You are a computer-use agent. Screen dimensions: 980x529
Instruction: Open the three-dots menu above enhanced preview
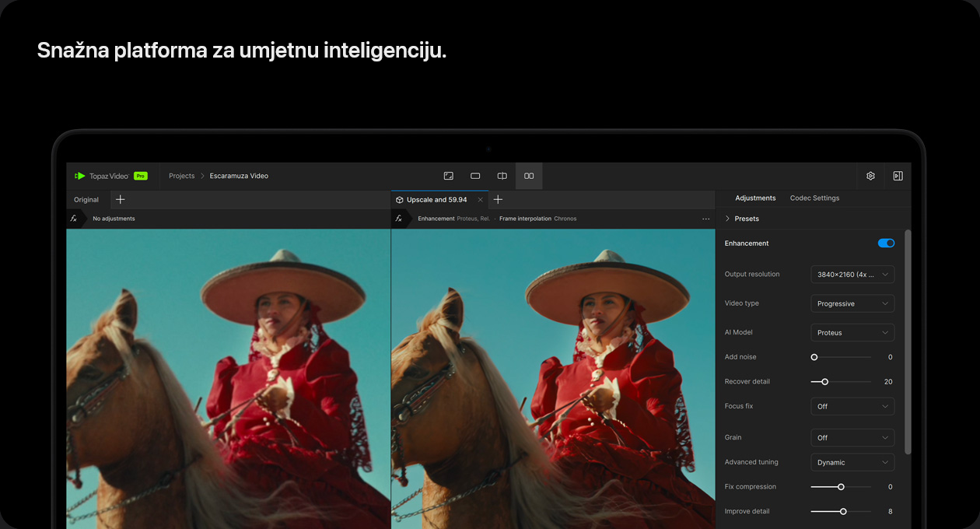(706, 219)
